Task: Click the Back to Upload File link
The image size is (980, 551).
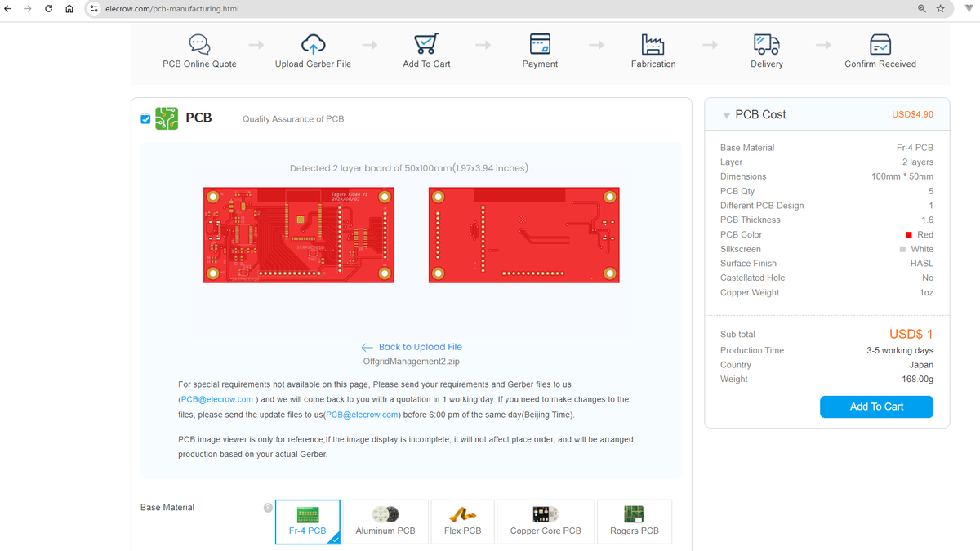Action: [x=412, y=347]
